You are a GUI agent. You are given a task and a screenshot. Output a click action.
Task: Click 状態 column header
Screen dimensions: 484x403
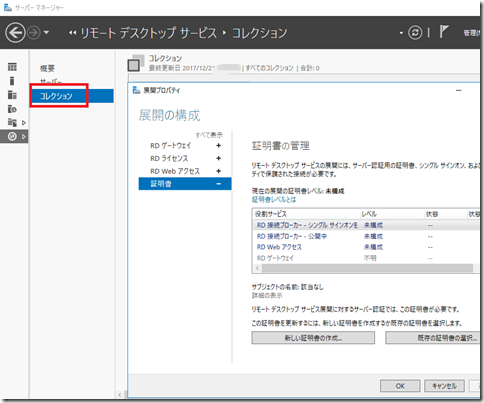coord(432,214)
